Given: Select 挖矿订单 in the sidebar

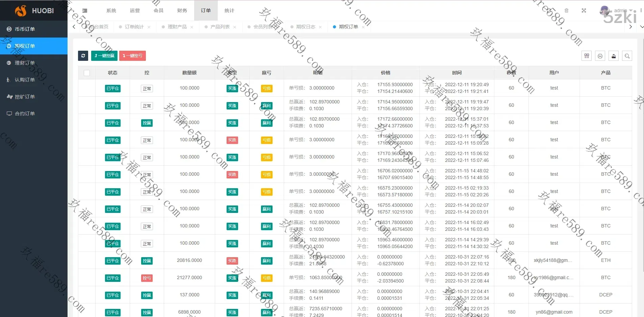Looking at the screenshot, I should [25, 97].
